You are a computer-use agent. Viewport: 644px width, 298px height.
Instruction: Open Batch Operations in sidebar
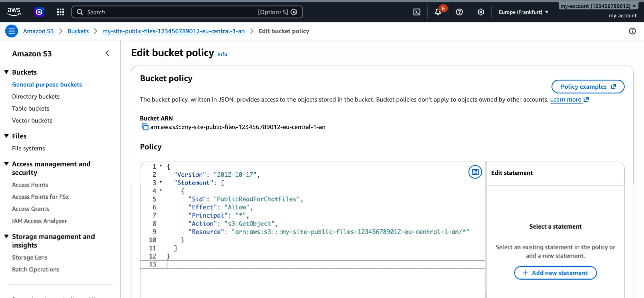[36, 269]
